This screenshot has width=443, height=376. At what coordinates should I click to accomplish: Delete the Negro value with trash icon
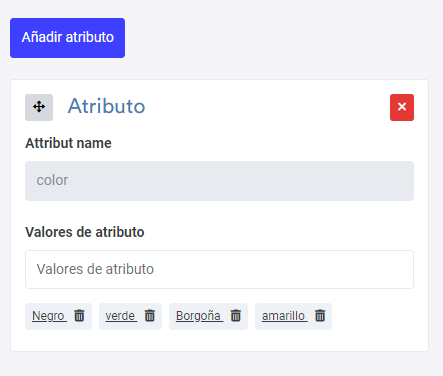tap(79, 315)
